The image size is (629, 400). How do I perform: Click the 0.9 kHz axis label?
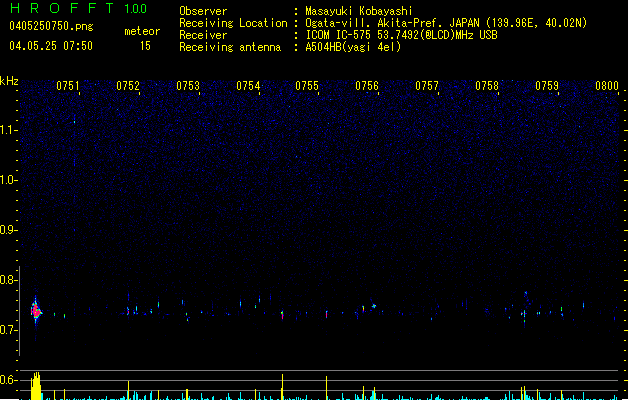point(9,230)
